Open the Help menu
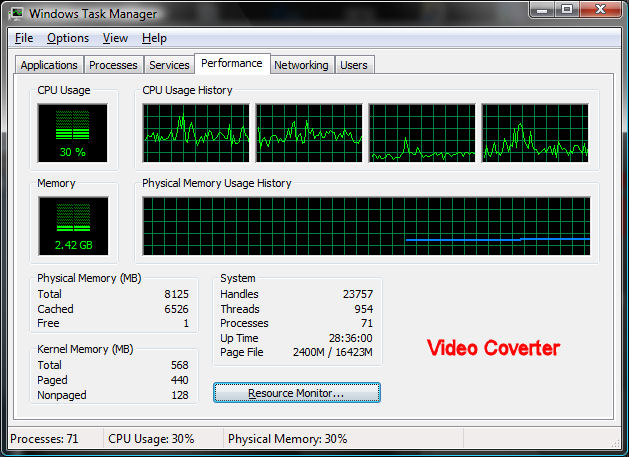The width and height of the screenshot is (629, 457). [x=154, y=38]
